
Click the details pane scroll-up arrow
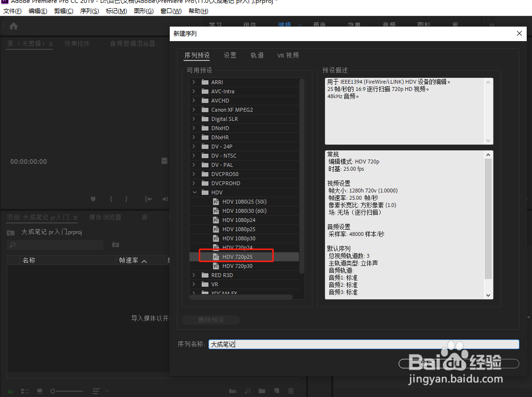click(488, 155)
